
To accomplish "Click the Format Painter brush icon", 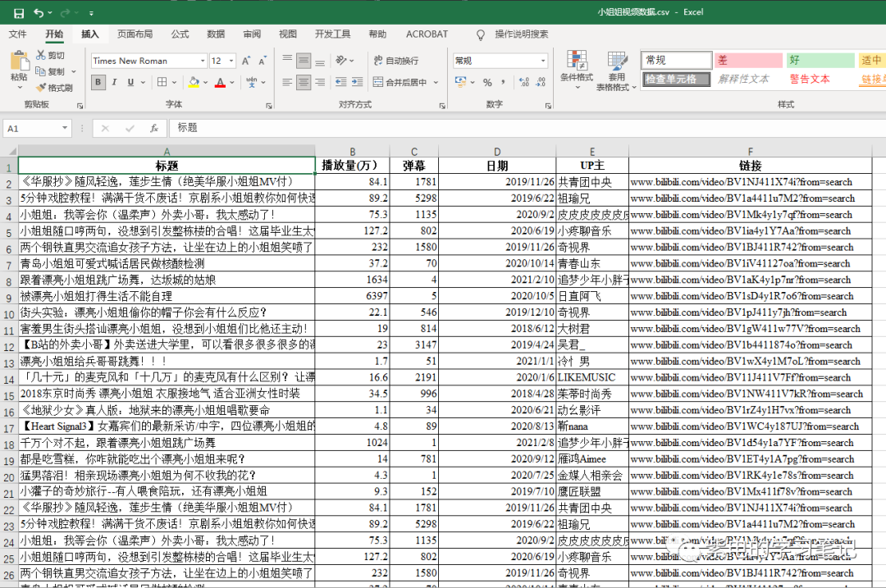I will point(41,88).
